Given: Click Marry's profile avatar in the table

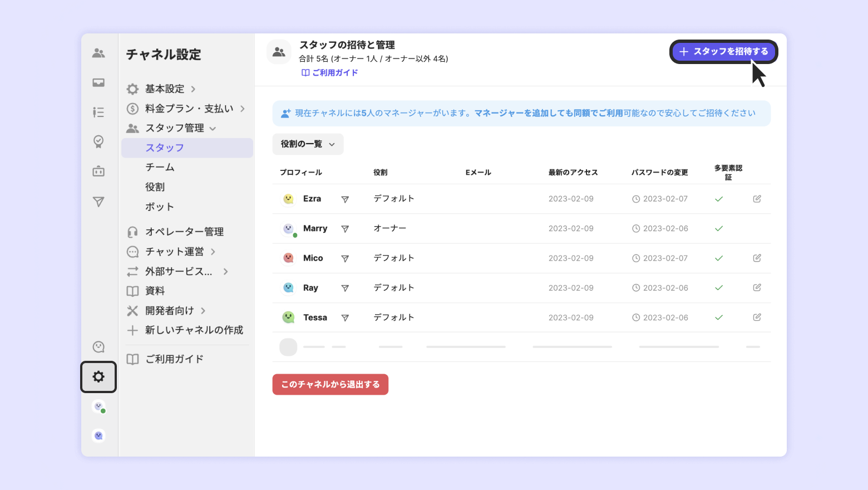Looking at the screenshot, I should pos(288,229).
